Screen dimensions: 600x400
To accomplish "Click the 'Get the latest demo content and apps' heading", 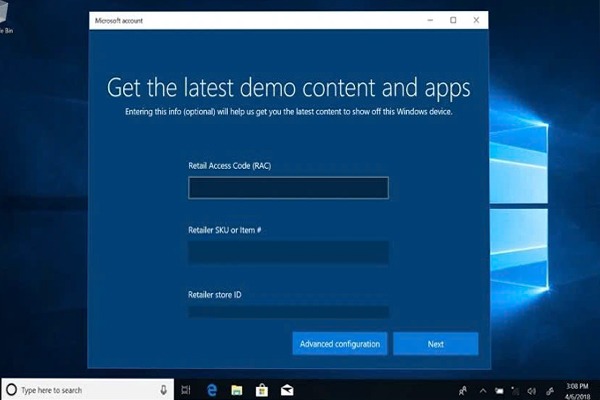I will click(289, 88).
